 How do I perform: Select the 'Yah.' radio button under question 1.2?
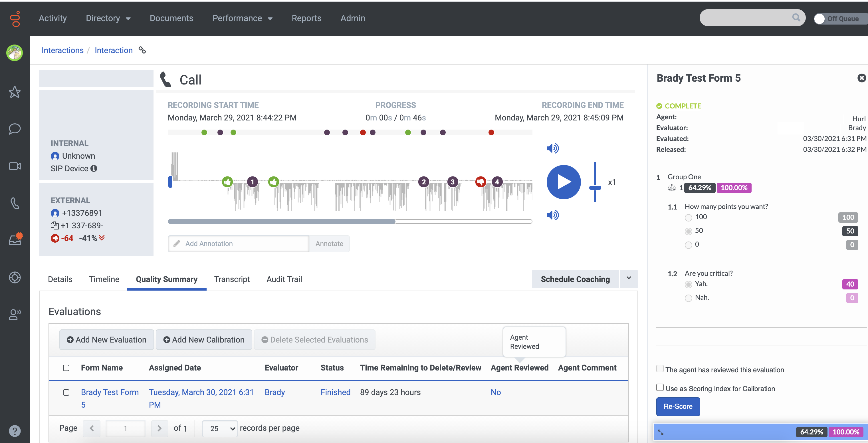tap(689, 284)
